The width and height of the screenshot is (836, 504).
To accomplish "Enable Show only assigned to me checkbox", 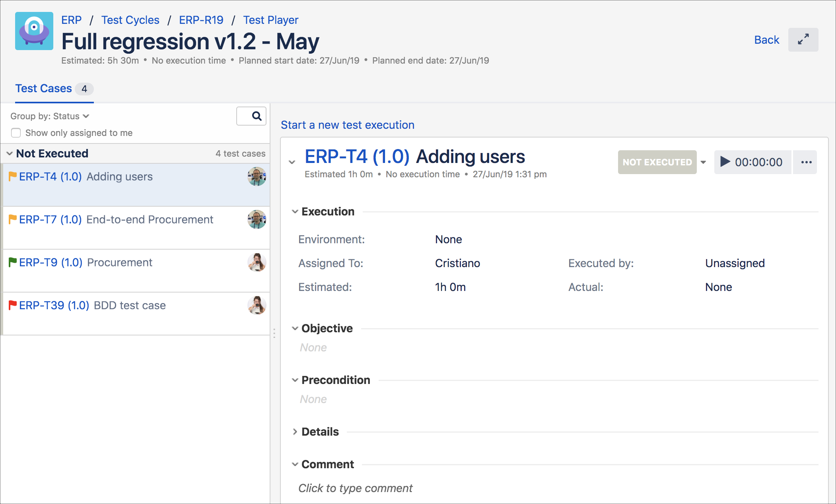I will coord(16,133).
